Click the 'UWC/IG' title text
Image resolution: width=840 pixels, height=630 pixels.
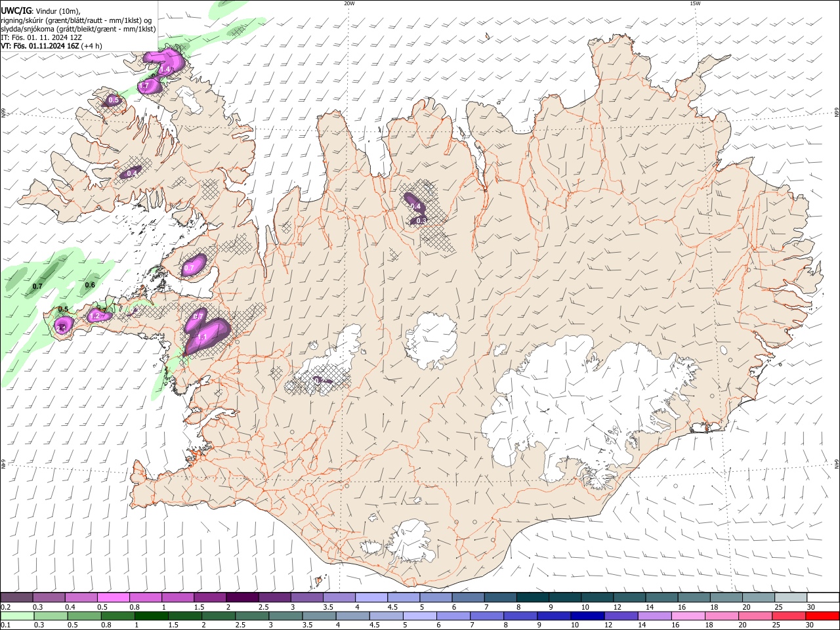[x=16, y=10]
